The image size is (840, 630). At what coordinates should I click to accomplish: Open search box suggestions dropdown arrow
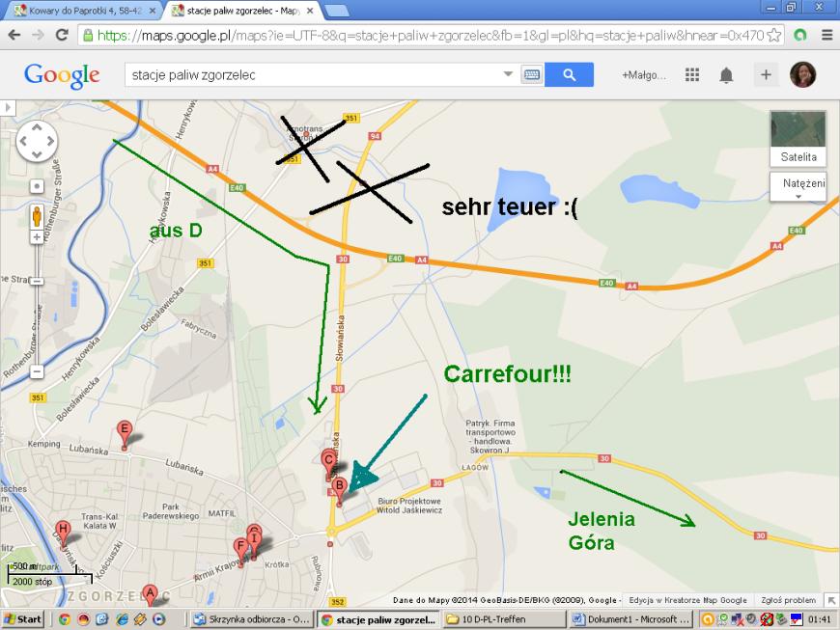509,74
